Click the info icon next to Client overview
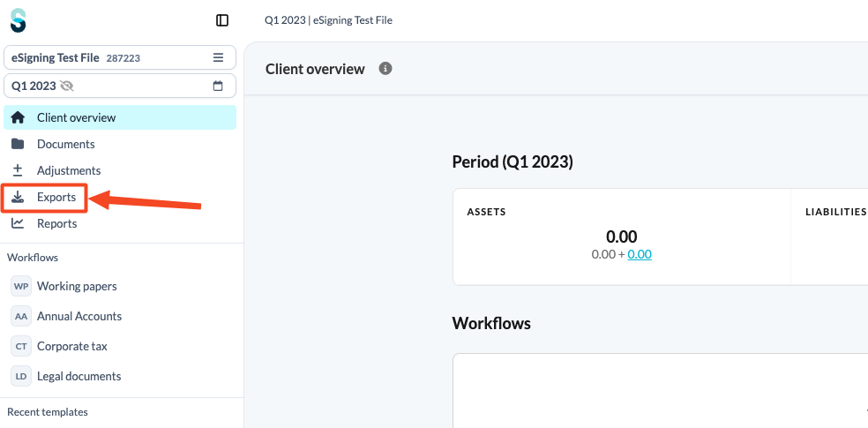This screenshot has height=428, width=868. point(385,69)
